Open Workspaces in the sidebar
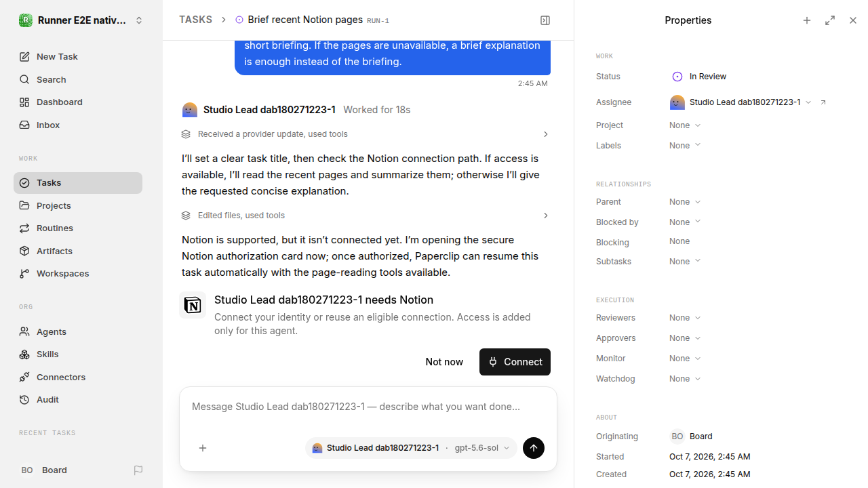The width and height of the screenshot is (868, 488). coord(78,274)
